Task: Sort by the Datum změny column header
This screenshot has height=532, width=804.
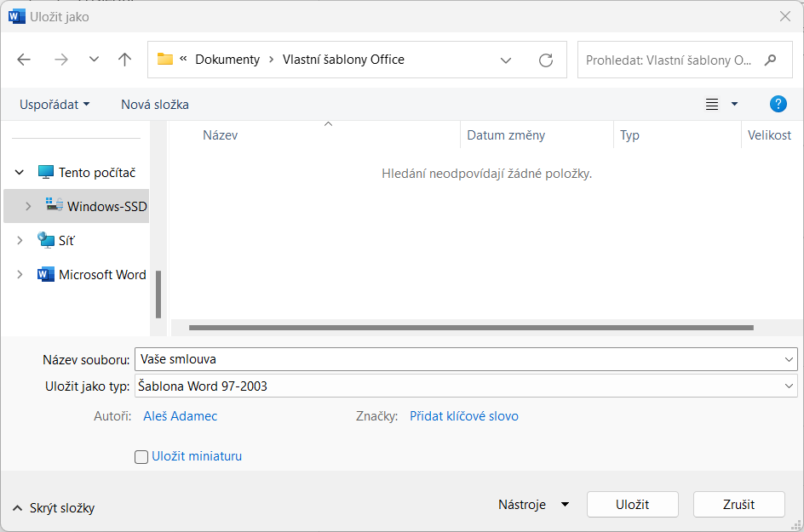Action: pyautogui.click(x=506, y=135)
